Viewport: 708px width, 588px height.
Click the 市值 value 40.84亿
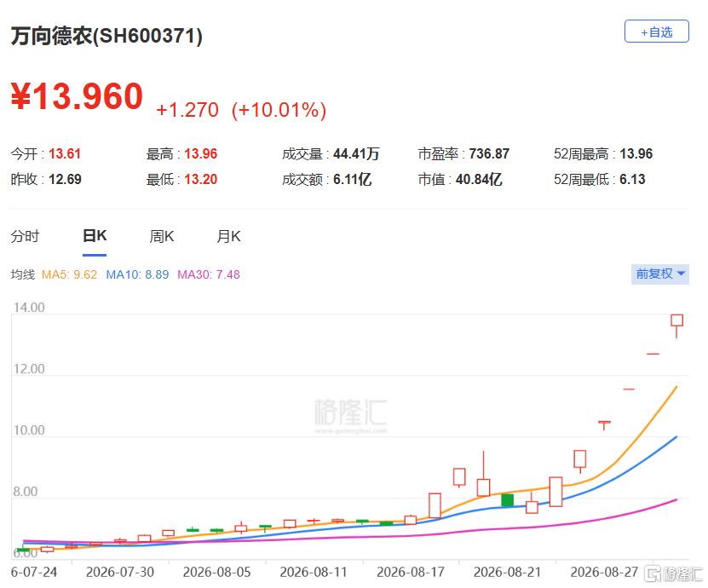479,179
